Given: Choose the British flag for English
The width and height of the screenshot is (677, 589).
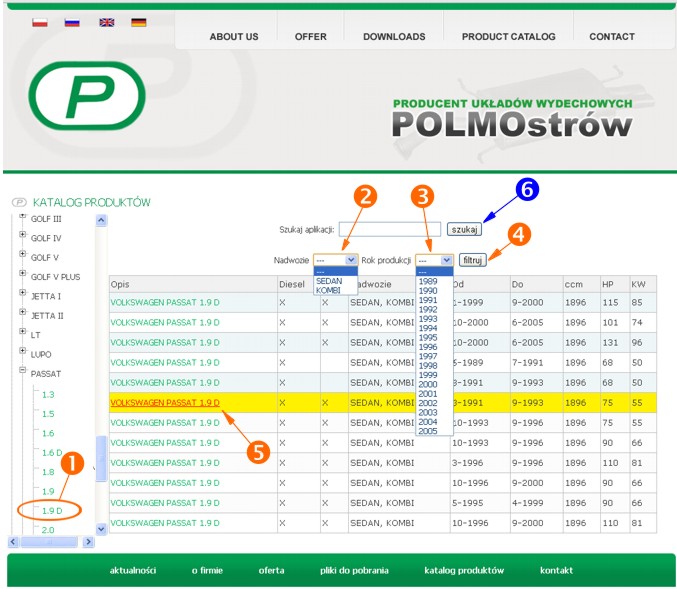Looking at the screenshot, I should click(106, 21).
